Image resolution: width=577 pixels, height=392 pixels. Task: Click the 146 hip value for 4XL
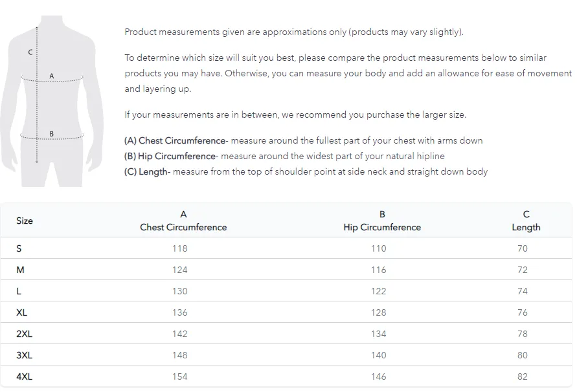378,376
